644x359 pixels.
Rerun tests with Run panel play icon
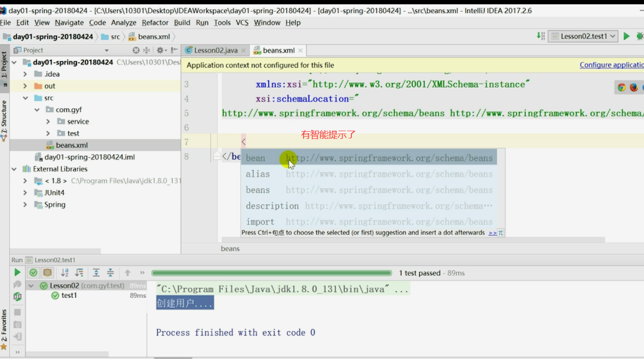(18, 272)
